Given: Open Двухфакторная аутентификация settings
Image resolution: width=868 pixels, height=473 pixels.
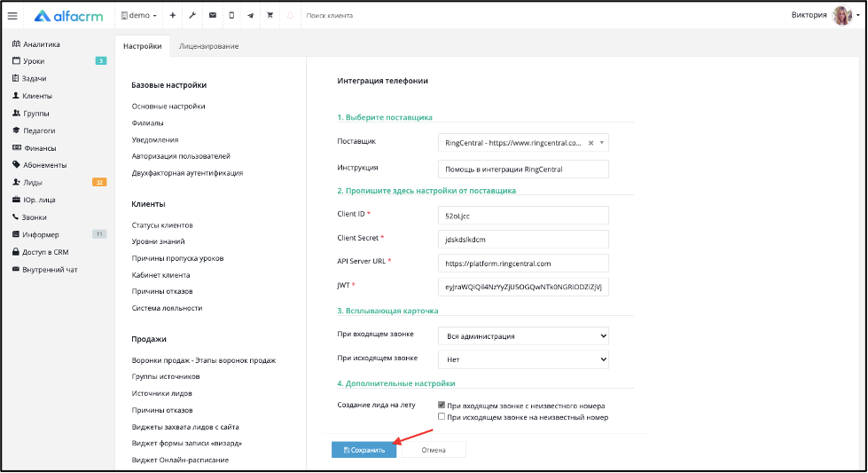Looking at the screenshot, I should pyautogui.click(x=187, y=173).
